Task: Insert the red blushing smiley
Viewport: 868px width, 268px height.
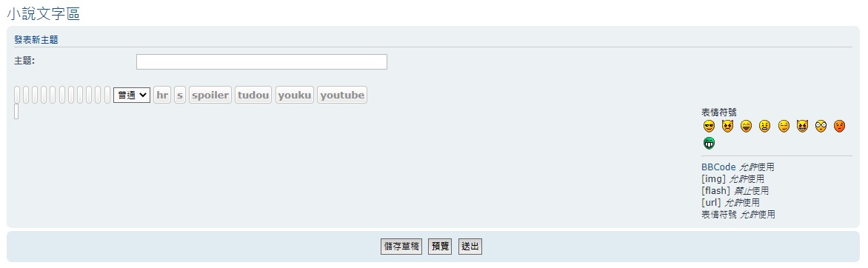Action: (839, 127)
